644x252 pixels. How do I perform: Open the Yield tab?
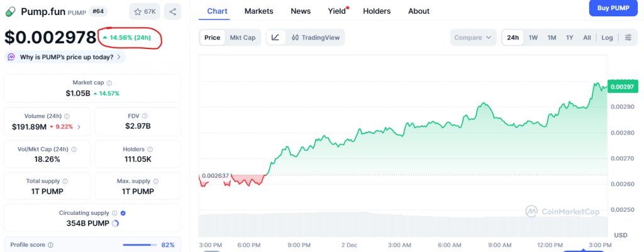coord(337,11)
